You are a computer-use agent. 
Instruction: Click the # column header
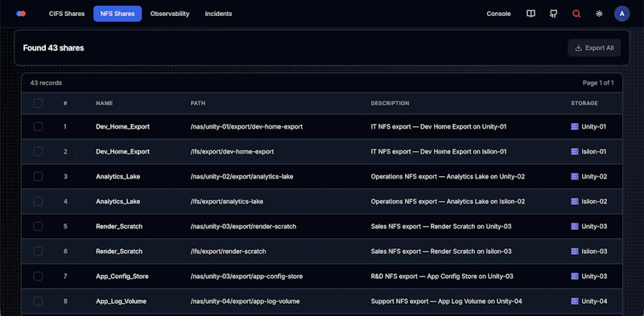[x=65, y=104]
